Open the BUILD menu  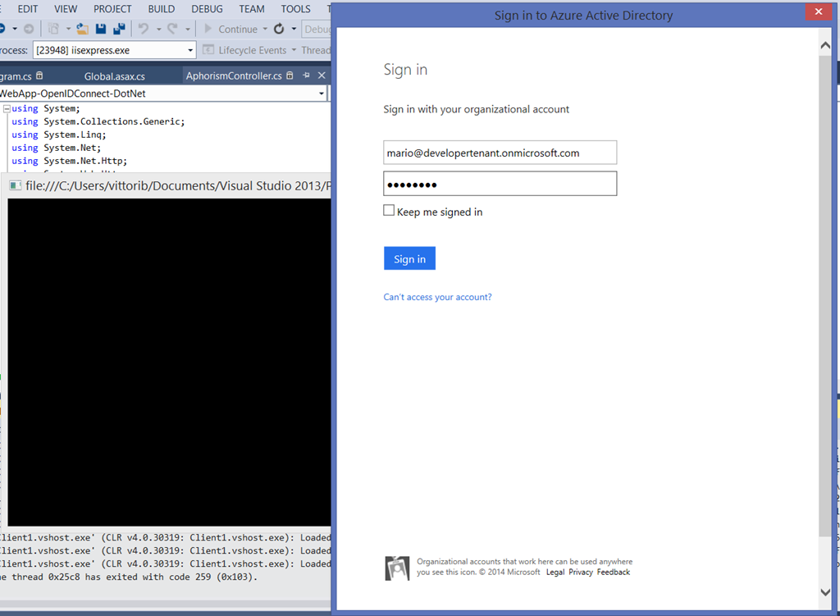(162, 9)
